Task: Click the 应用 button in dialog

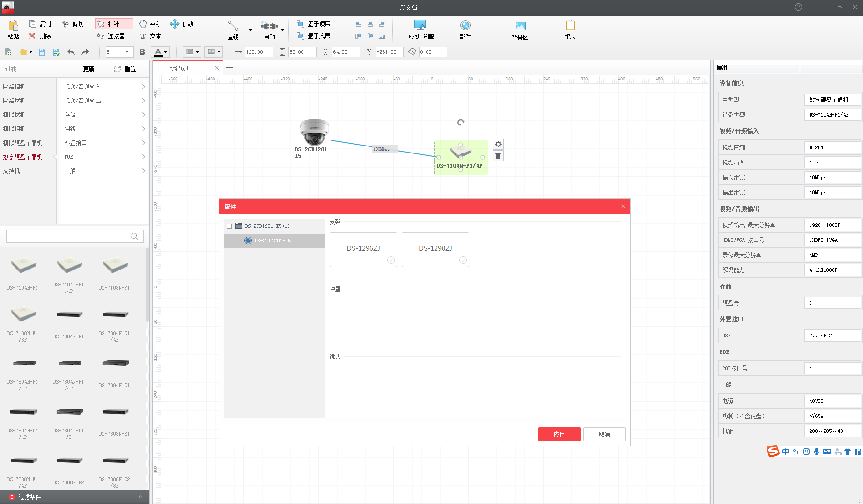Action: (x=559, y=434)
